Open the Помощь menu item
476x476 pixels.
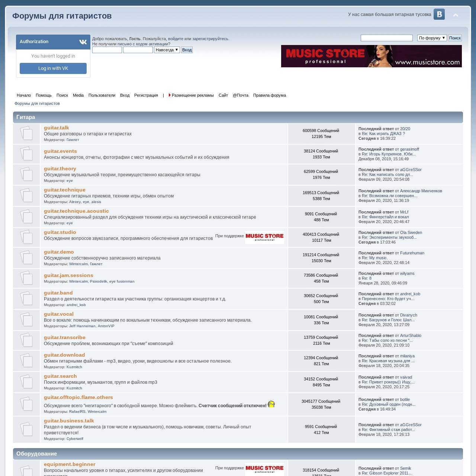44,95
